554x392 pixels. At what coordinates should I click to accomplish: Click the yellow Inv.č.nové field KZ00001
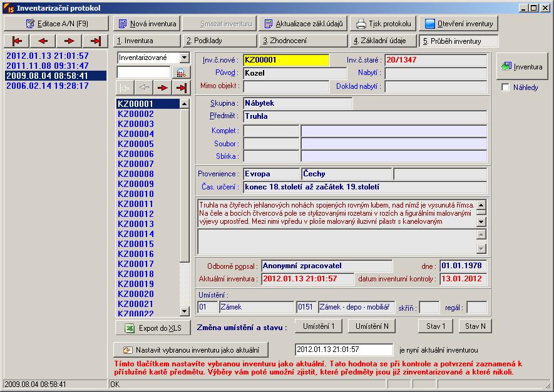click(x=286, y=60)
